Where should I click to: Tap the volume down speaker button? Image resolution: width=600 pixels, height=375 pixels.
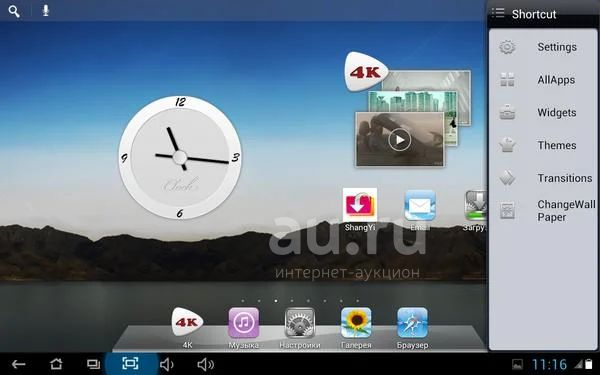(x=166, y=364)
